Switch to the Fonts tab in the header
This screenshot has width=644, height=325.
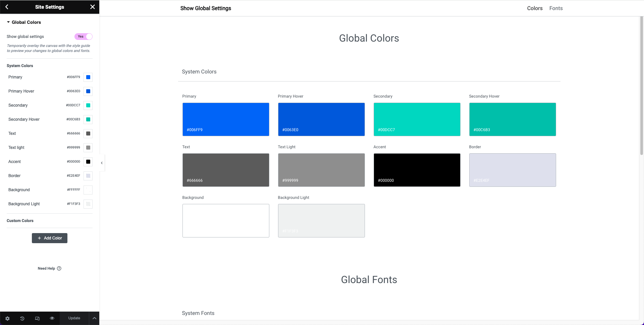click(556, 8)
